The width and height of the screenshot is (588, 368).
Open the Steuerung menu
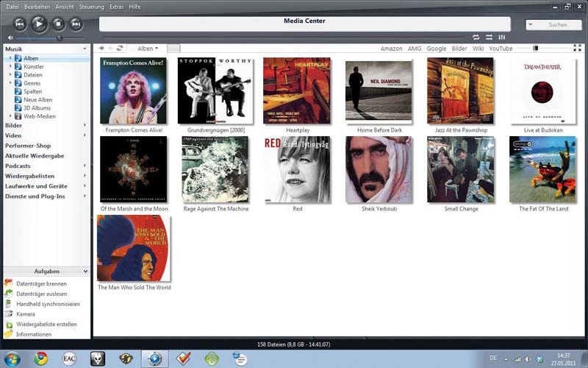pos(91,7)
